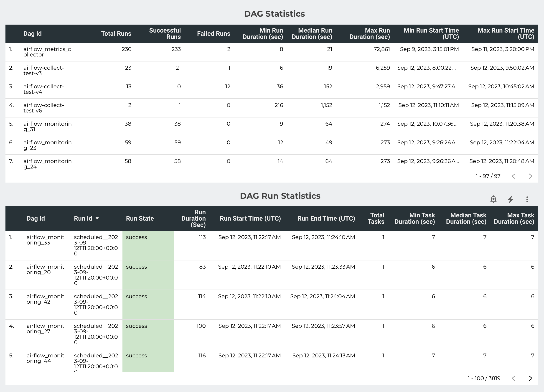Sort by Run State column header
Viewport: 544px width, 392px height.
pos(140,218)
